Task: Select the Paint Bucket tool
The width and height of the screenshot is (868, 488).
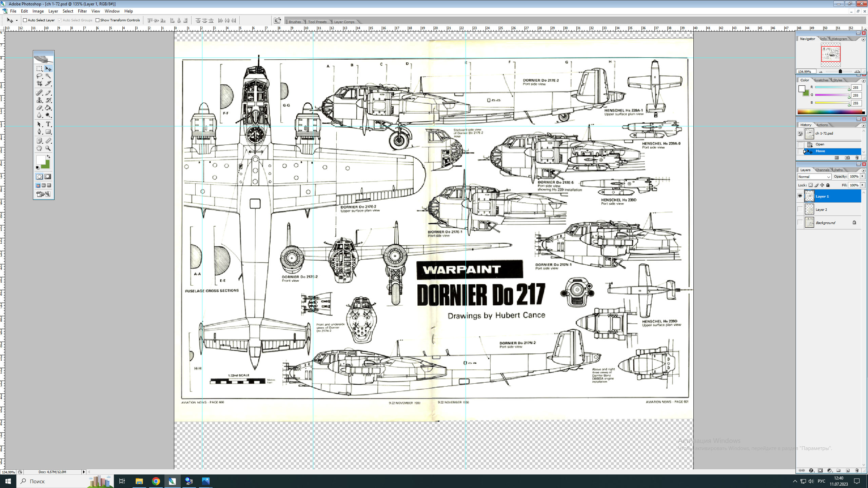Action: coord(48,108)
